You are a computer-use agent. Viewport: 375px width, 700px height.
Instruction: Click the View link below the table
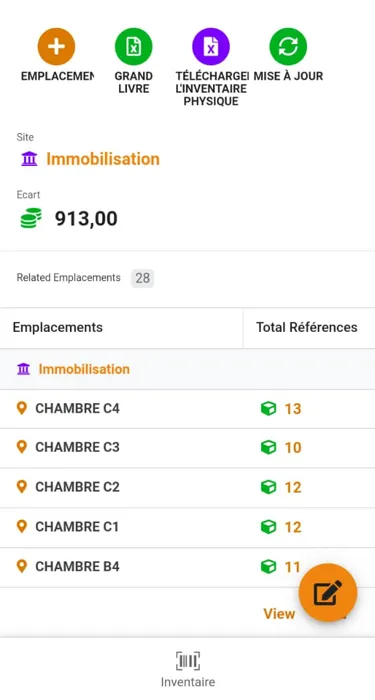pos(279,614)
